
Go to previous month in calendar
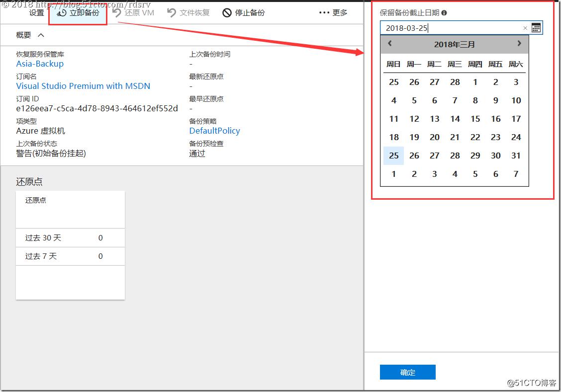(x=390, y=43)
